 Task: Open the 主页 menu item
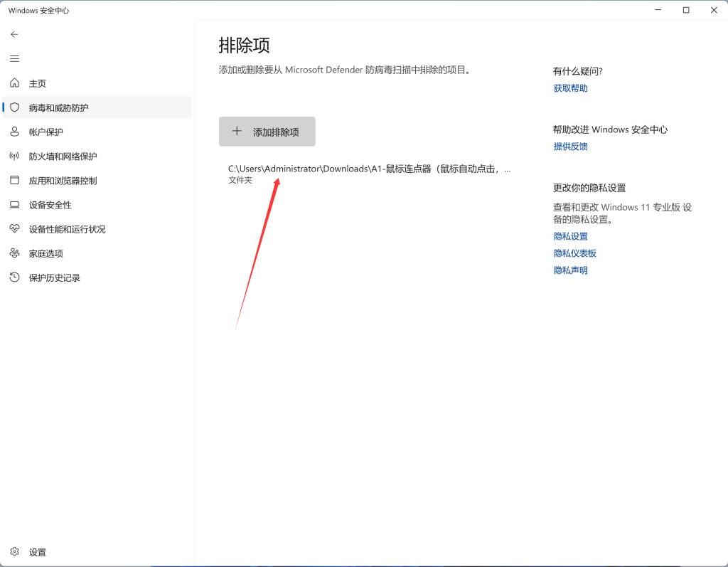tap(97, 83)
